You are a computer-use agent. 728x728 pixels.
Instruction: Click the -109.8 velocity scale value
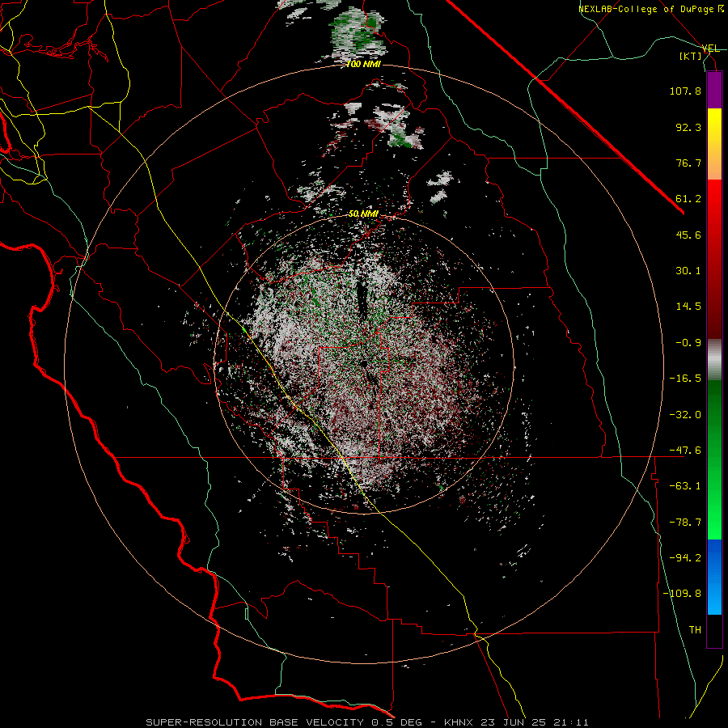click(682, 594)
